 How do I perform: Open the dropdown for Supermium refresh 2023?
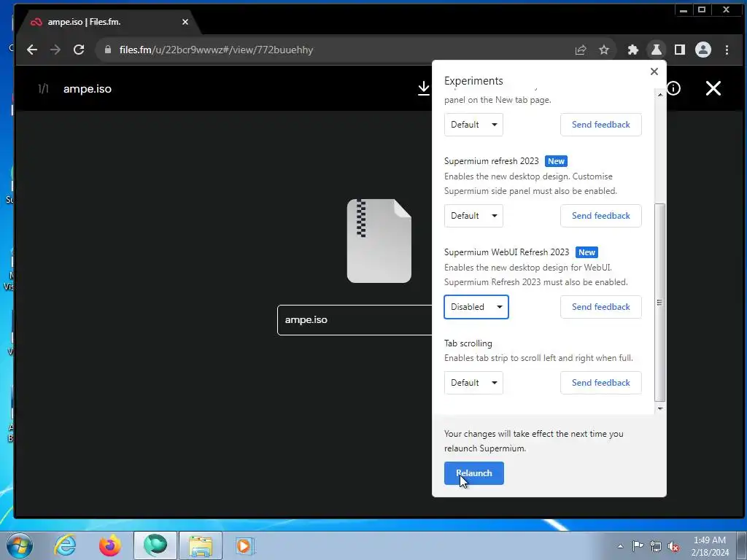click(x=473, y=216)
